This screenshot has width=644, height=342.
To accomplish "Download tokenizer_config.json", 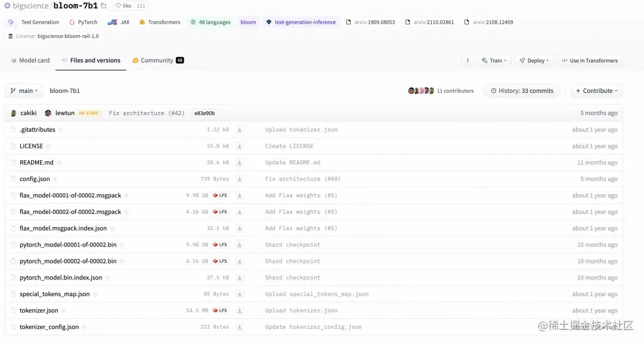I will [x=240, y=327].
